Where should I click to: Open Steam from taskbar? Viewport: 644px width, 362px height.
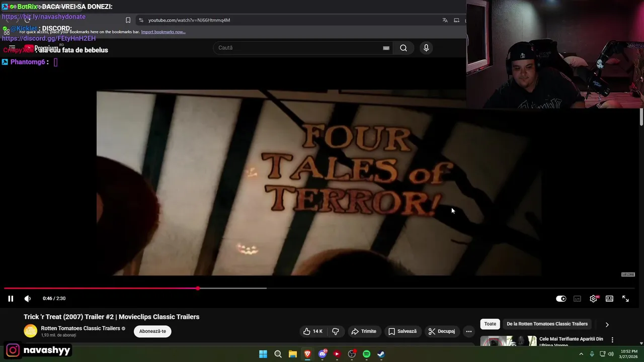tap(381, 354)
